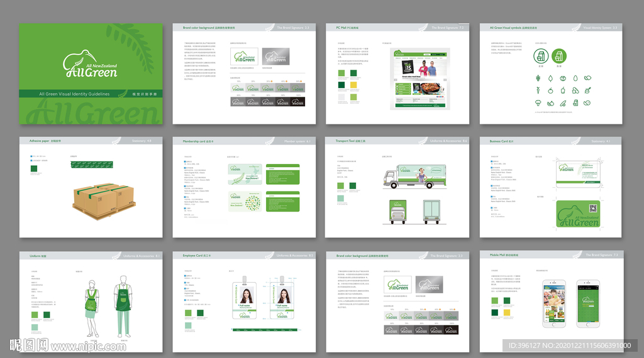644x358 pixels.
Task: Select the broccoli icon in symbols grid
Action: (538, 102)
